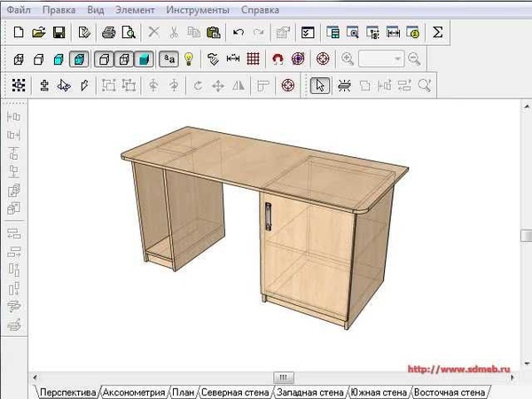Activate the arrow selection pointer tool
The width and height of the screenshot is (532, 399).
320,85
